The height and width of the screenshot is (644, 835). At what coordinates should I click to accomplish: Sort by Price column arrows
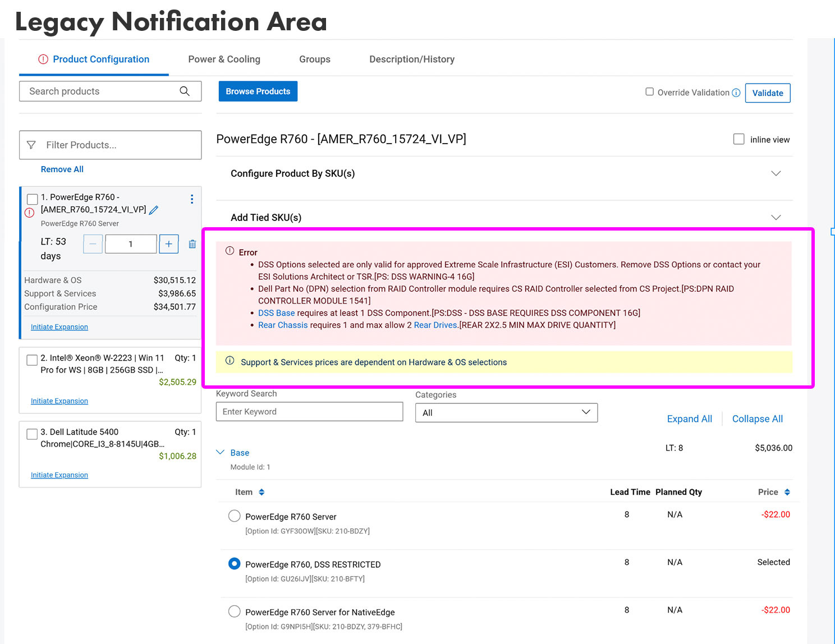787,492
